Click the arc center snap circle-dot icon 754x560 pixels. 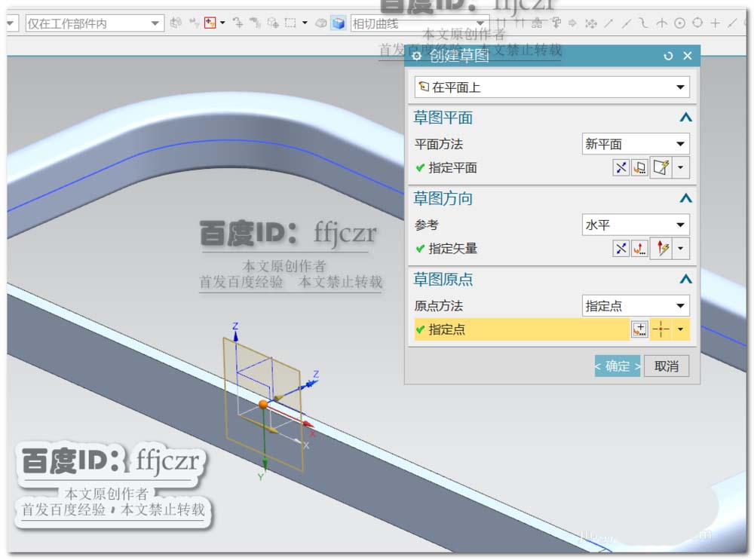[679, 23]
